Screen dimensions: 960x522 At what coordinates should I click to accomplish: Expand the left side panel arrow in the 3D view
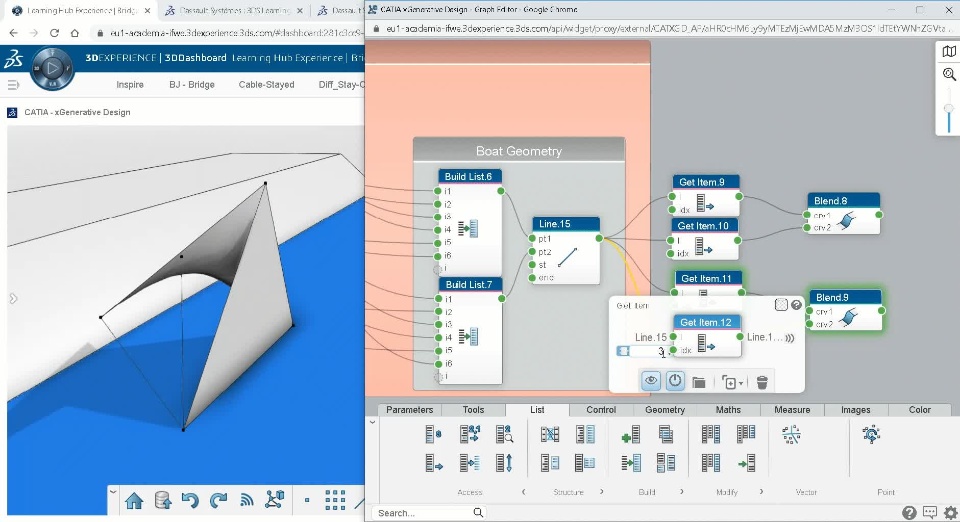[x=13, y=299]
